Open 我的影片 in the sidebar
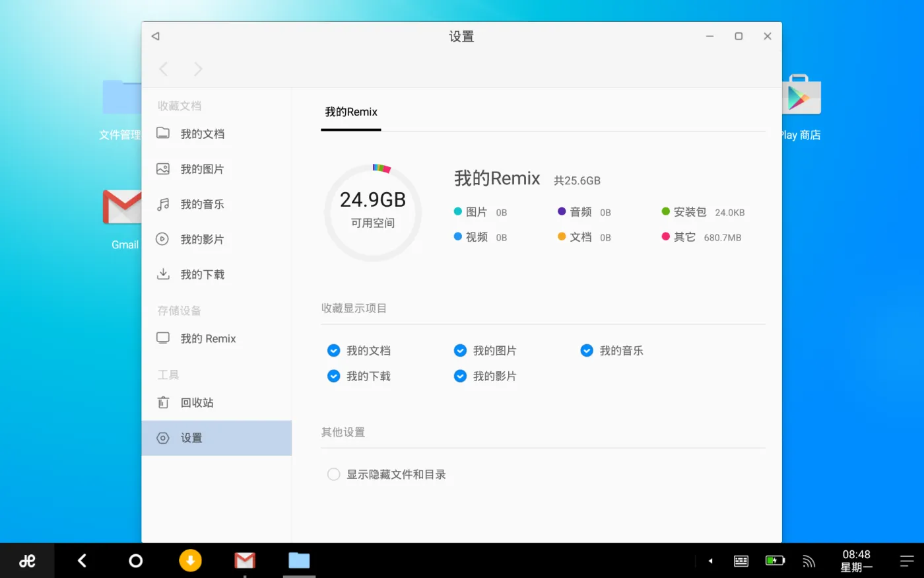The width and height of the screenshot is (924, 578). pyautogui.click(x=216, y=239)
